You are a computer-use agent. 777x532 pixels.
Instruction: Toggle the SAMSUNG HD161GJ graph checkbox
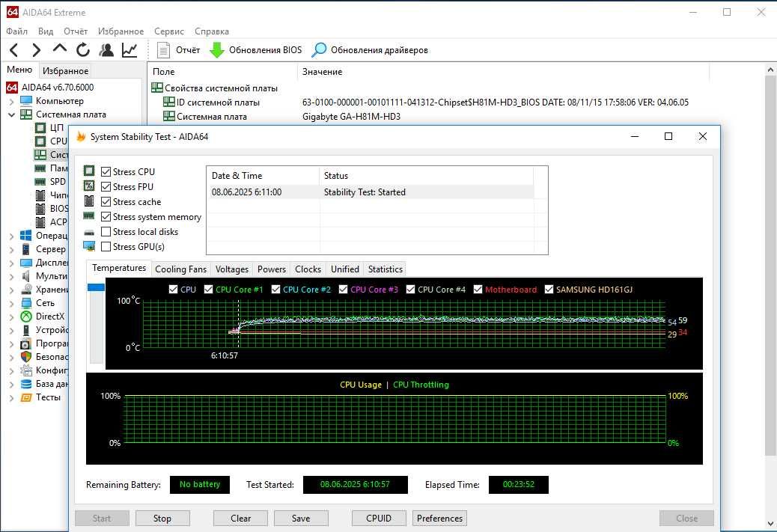coord(549,290)
